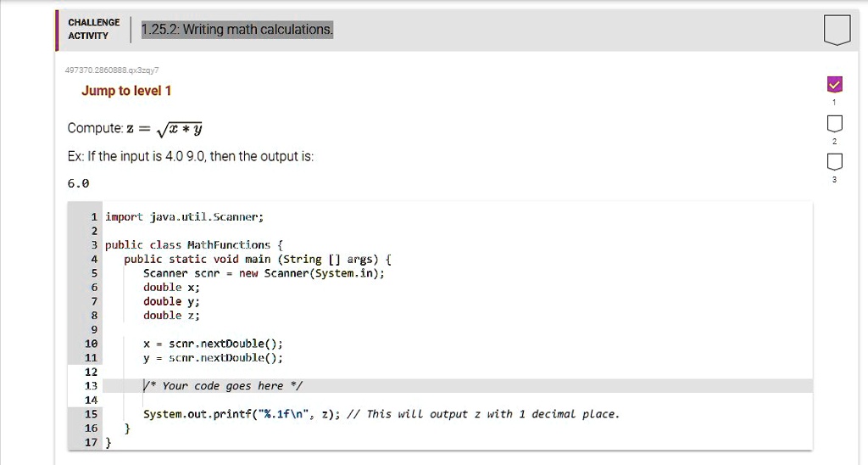868x465 pixels.
Task: Click the 'y = scnr.nextDouble();' line
Action: [213, 358]
